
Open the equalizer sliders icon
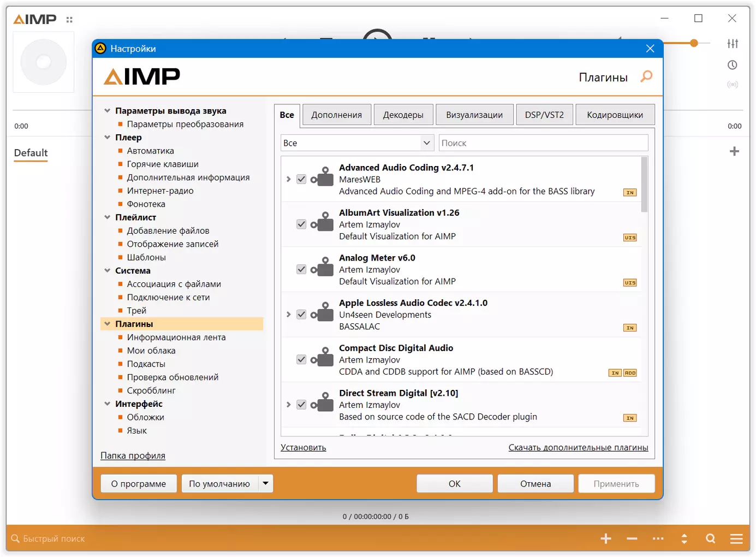pyautogui.click(x=733, y=44)
